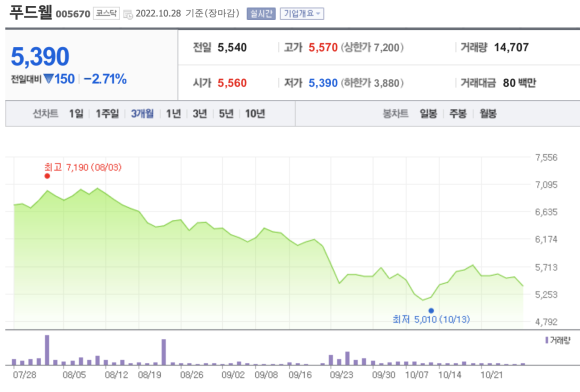This screenshot has height=392, width=580.
Task: Show the 월봉 monthly candle chart
Action: coord(488,114)
